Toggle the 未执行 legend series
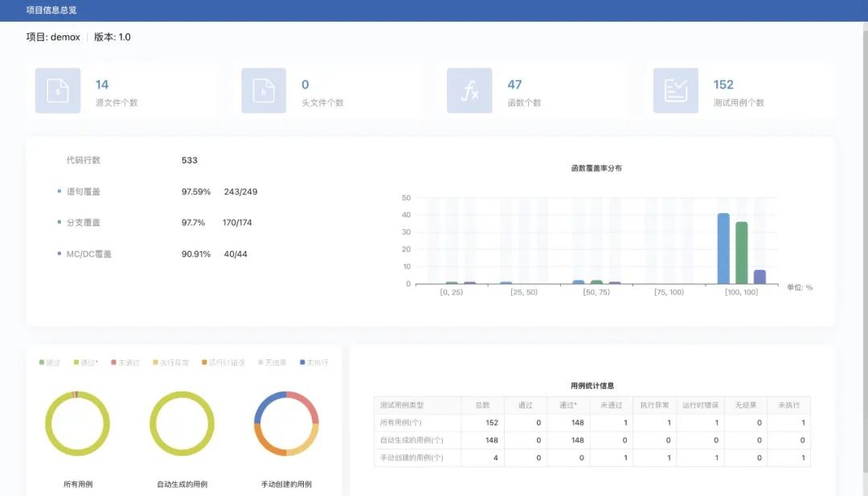 (x=313, y=363)
